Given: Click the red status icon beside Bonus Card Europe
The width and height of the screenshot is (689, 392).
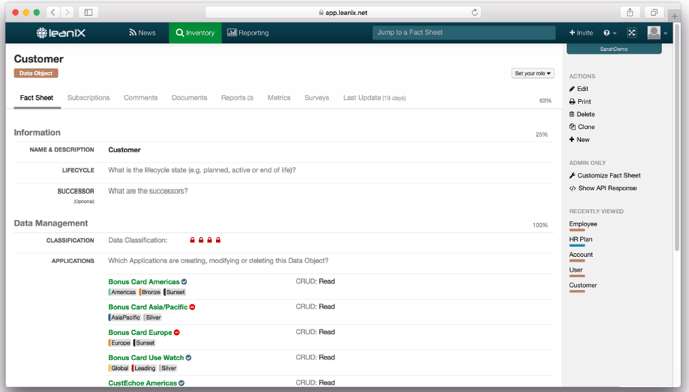Looking at the screenshot, I should [x=177, y=333].
